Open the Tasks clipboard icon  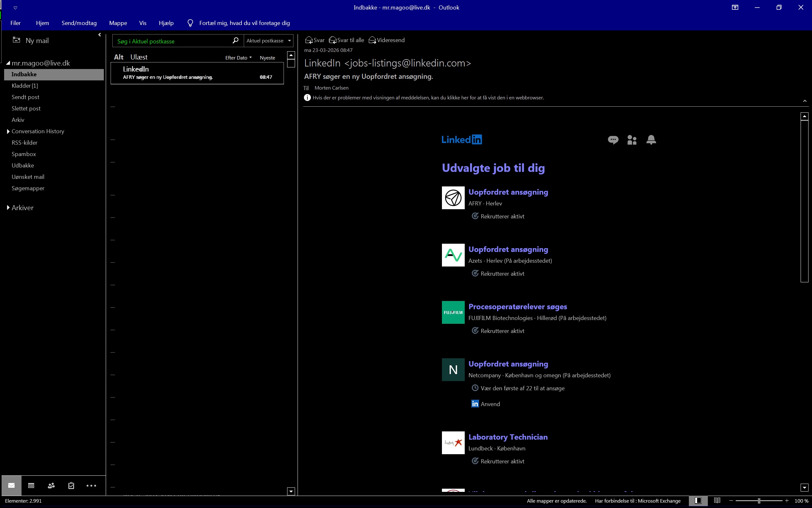click(x=71, y=486)
